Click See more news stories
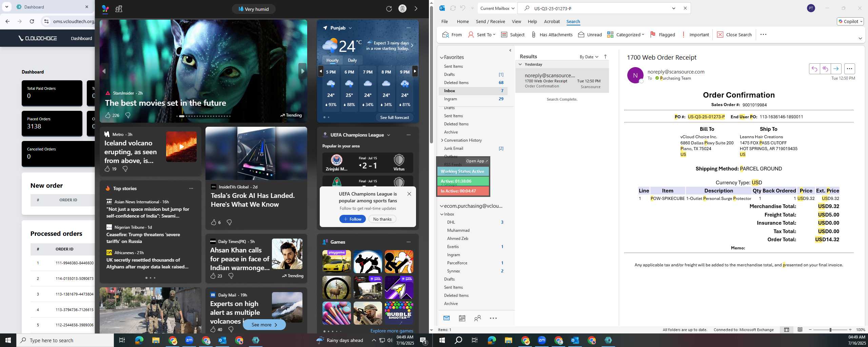The width and height of the screenshot is (868, 347). [x=264, y=325]
